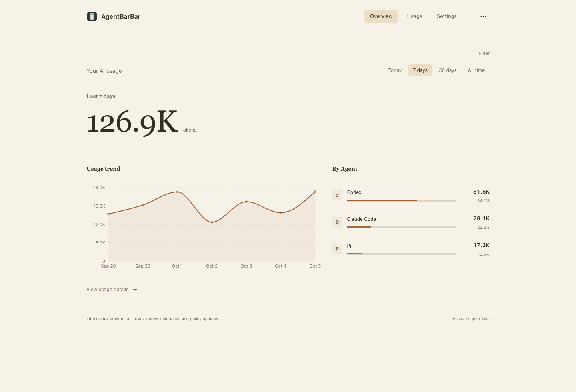Click the Oct 5 data point on chart

(315, 192)
